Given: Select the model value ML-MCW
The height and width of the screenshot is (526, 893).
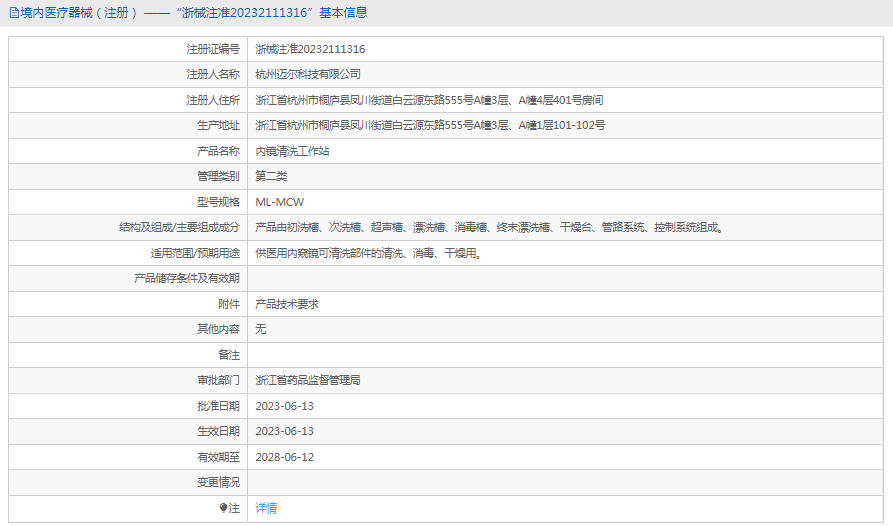Looking at the screenshot, I should [280, 202].
